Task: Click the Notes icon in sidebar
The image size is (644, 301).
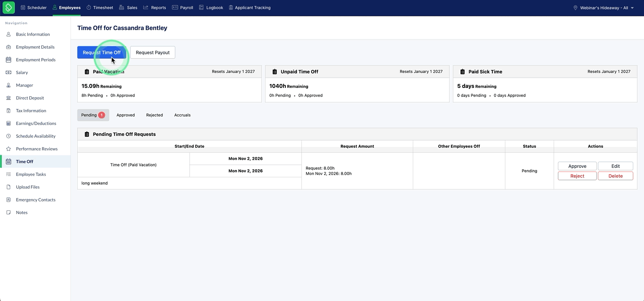Action: click(8, 213)
